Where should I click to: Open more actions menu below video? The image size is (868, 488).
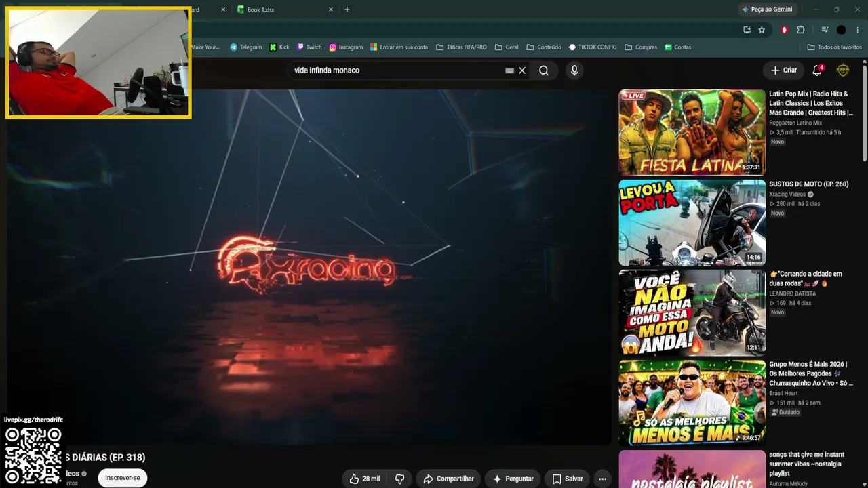click(x=602, y=479)
